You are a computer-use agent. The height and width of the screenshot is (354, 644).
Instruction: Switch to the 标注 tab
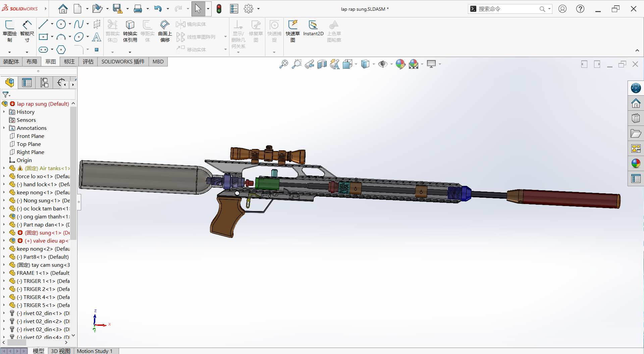click(69, 61)
